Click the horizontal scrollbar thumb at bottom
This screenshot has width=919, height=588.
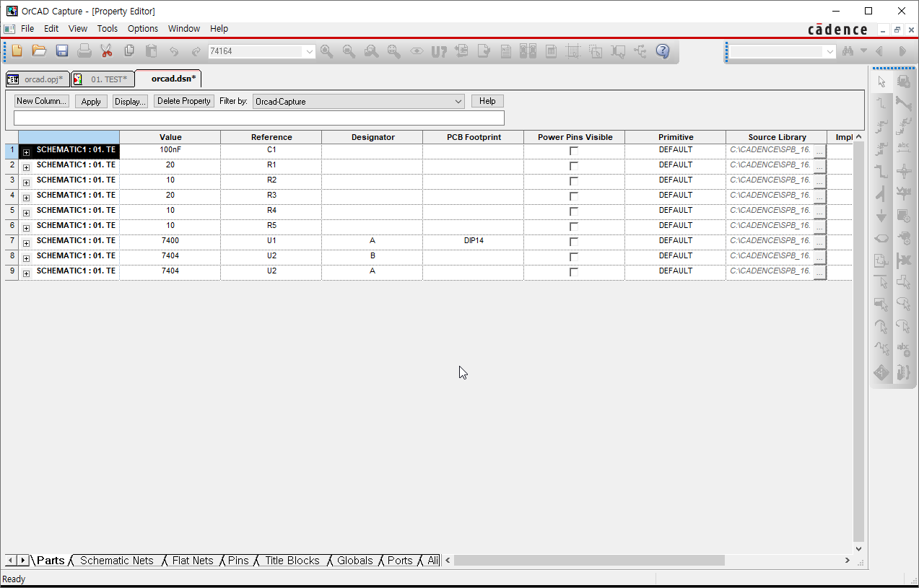click(589, 561)
